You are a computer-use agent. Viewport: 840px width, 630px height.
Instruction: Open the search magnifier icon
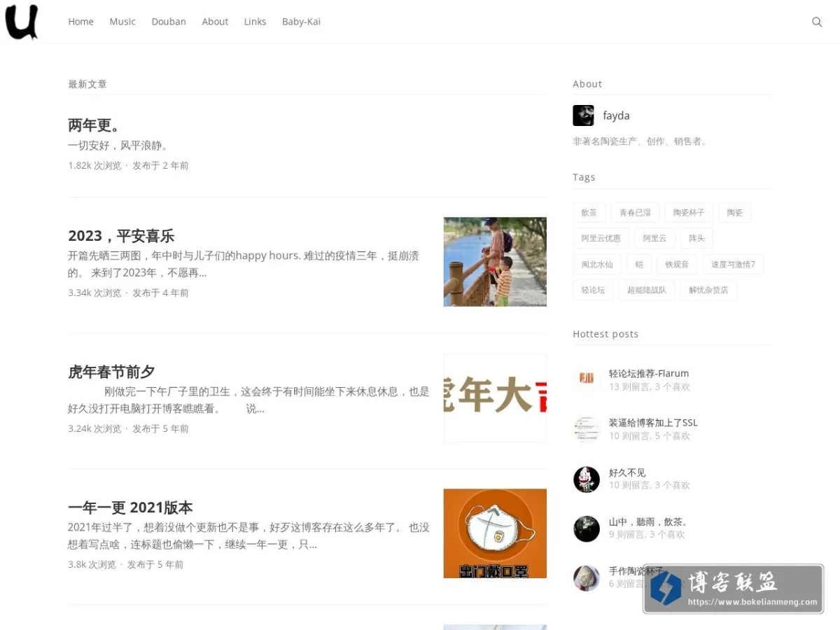click(x=817, y=22)
